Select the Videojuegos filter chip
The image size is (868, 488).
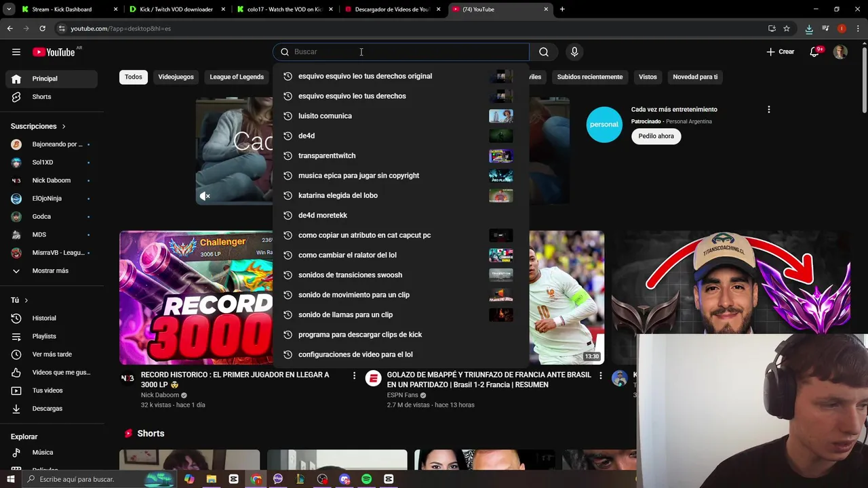point(176,77)
